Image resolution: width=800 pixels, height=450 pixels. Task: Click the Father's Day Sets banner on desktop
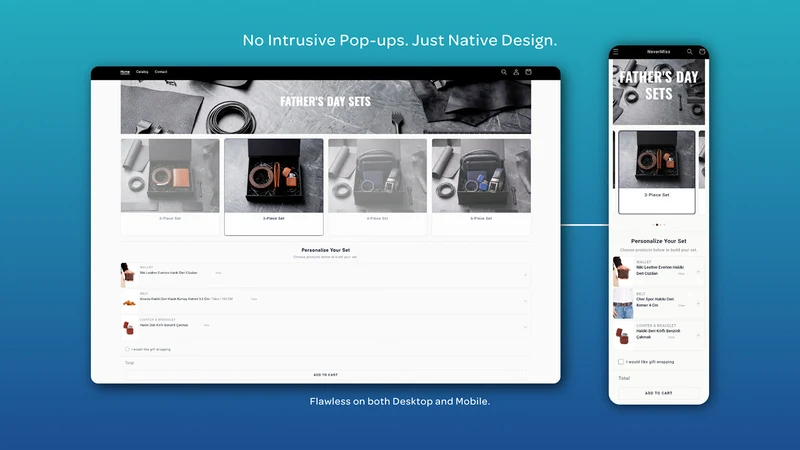pos(326,107)
